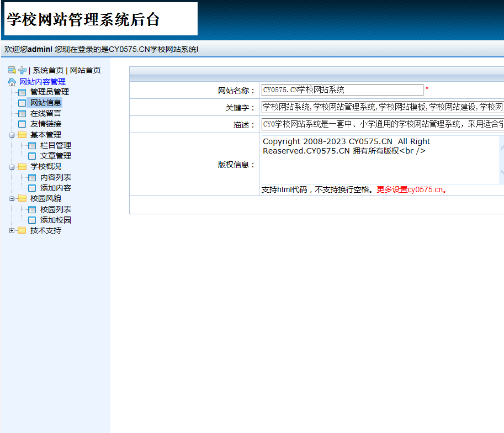Open 友情链接 page
The width and height of the screenshot is (504, 433).
pyautogui.click(x=46, y=124)
